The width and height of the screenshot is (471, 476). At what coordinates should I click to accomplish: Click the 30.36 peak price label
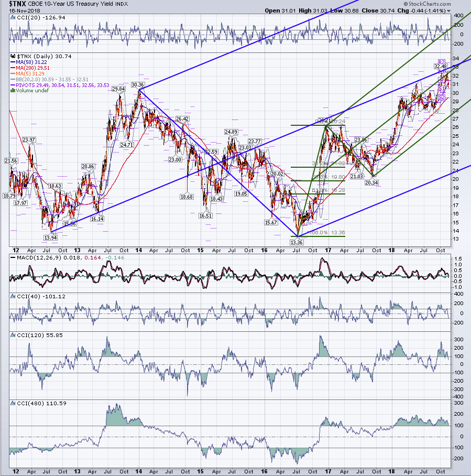click(x=138, y=85)
